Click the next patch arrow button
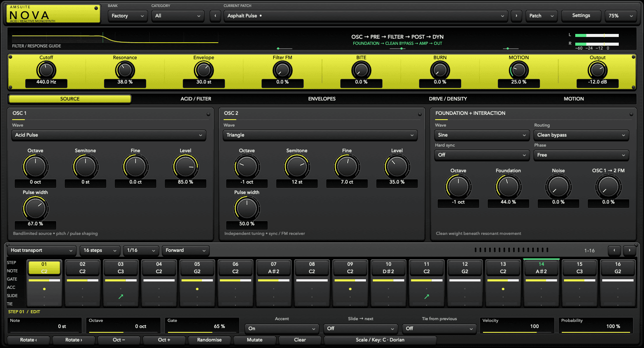The image size is (644, 348). (x=517, y=16)
